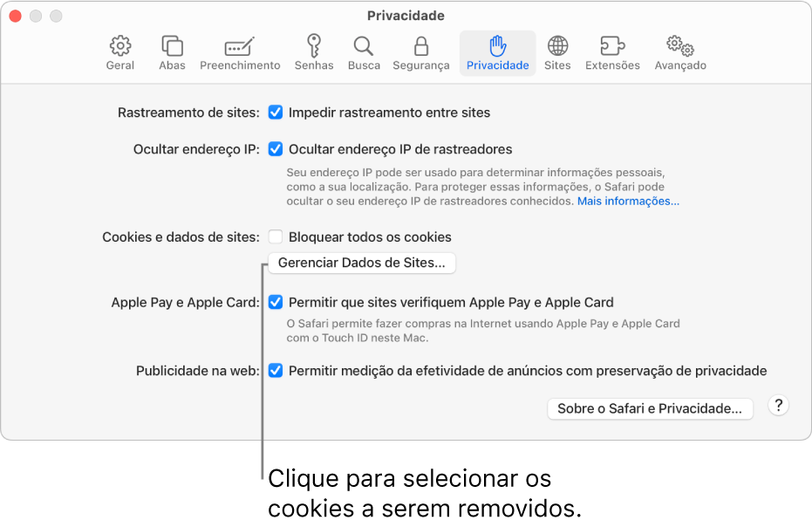Open the Senhas key icon pane

[314, 53]
